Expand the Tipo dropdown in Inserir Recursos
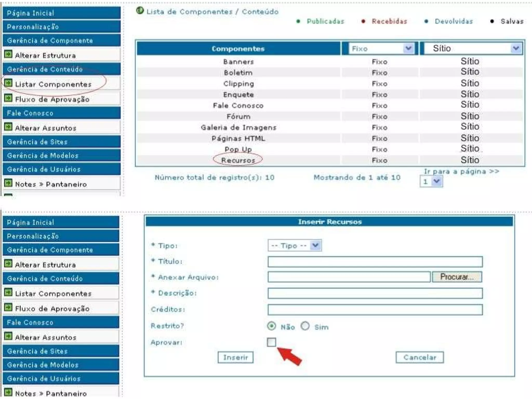Viewport: 532px width, 399px height. (315, 245)
